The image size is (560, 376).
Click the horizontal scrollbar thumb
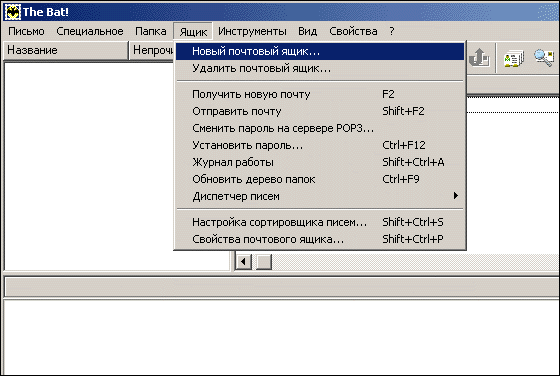264,262
